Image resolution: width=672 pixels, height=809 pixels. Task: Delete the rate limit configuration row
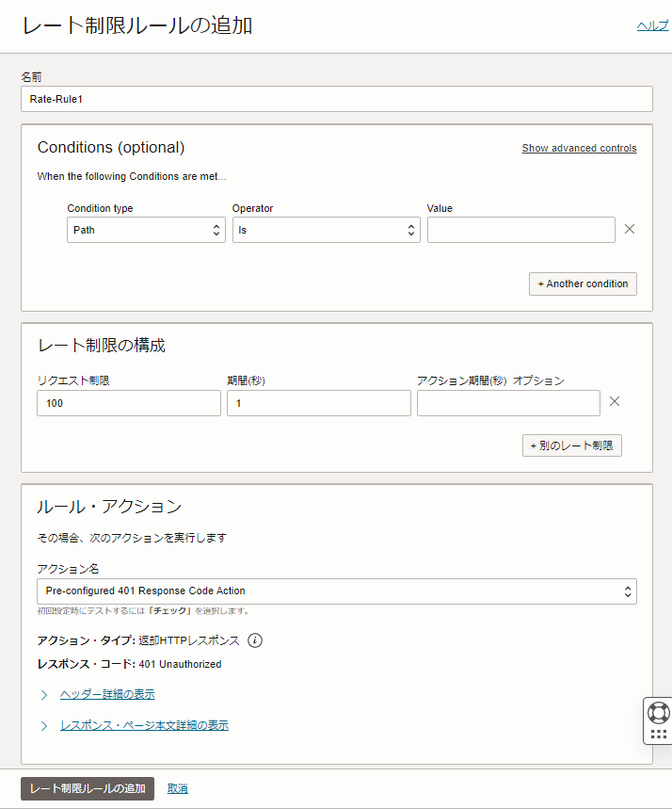(615, 401)
